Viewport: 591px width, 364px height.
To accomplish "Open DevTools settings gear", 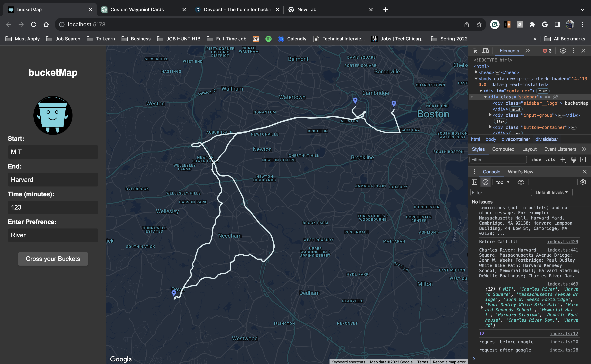I will 563,51.
